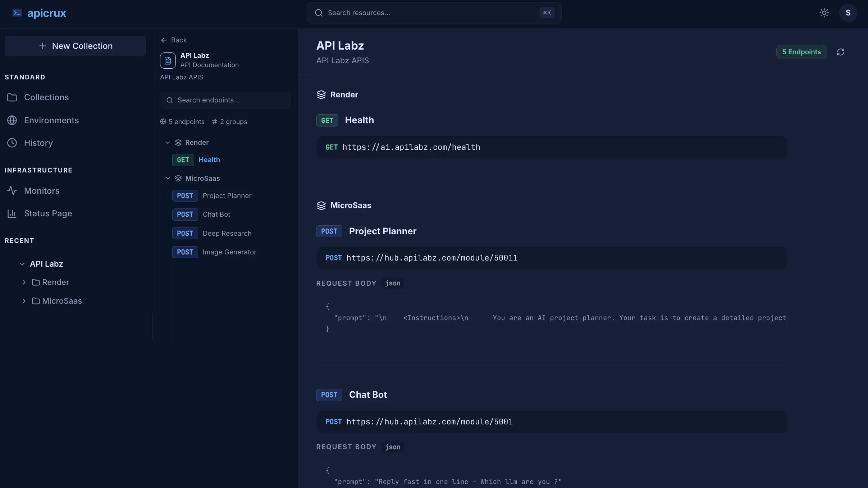Click the Health endpoint heading
Screen dimensions: 868x488
[x=359, y=120]
